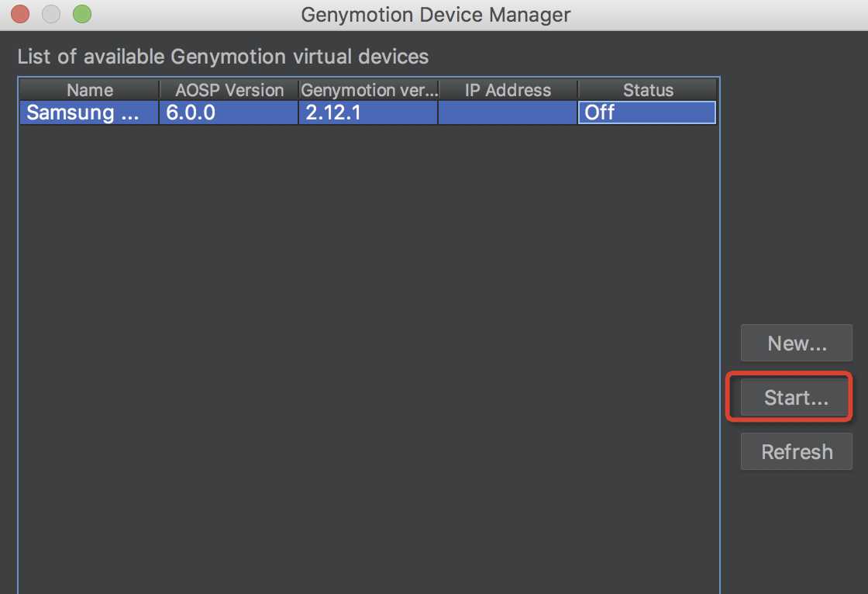Sort by the Name column header

(x=90, y=90)
